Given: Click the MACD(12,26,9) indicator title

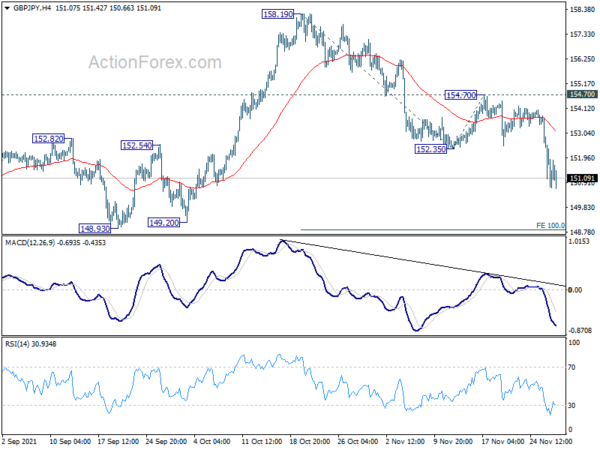Looking at the screenshot, I should [x=30, y=243].
